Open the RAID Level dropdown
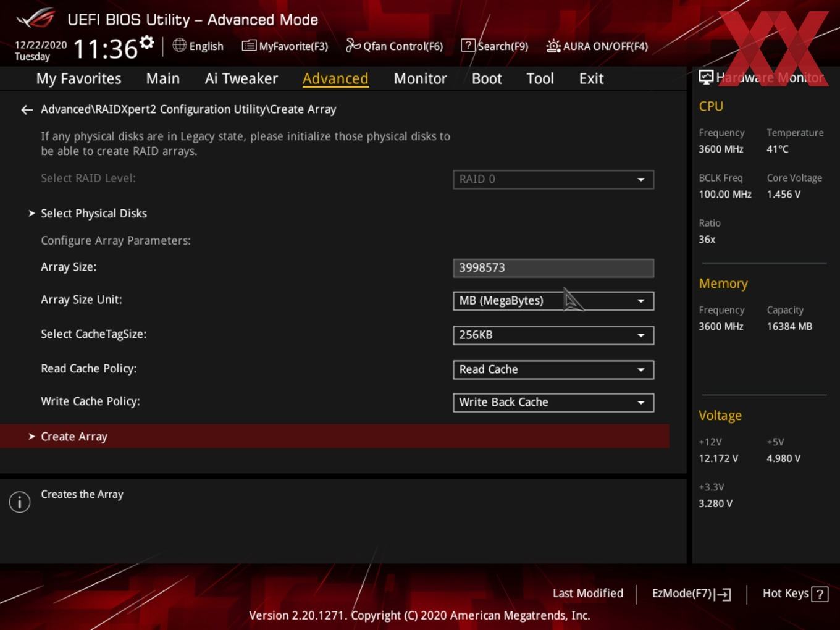The image size is (840, 630). tap(553, 179)
